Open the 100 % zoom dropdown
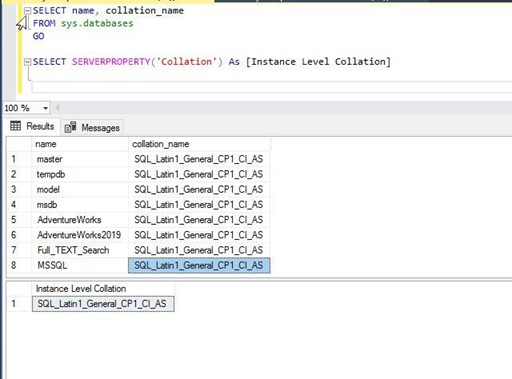The height and width of the screenshot is (379, 512). pos(45,108)
